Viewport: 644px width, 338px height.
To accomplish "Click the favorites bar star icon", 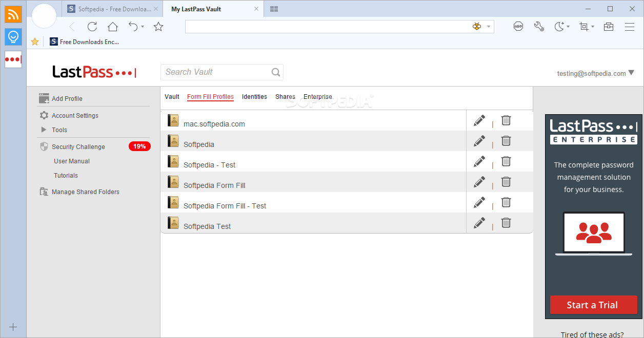I will [35, 42].
